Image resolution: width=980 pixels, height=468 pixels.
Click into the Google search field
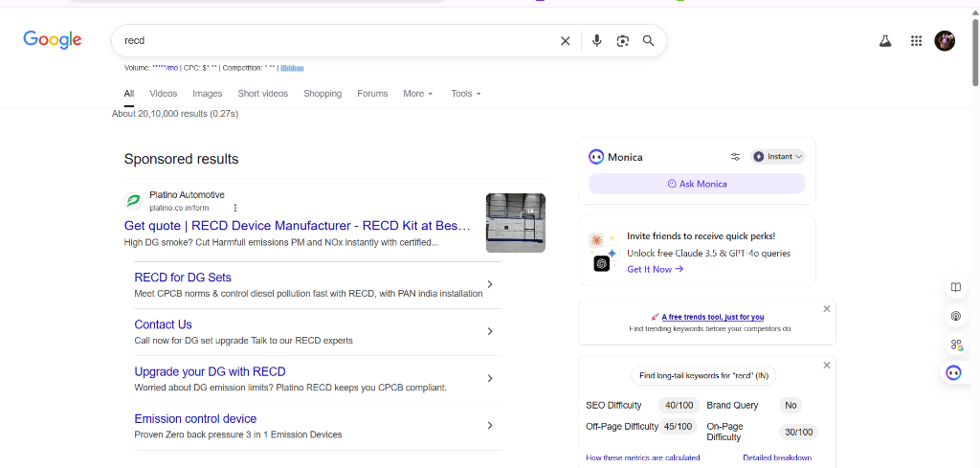[x=338, y=40]
